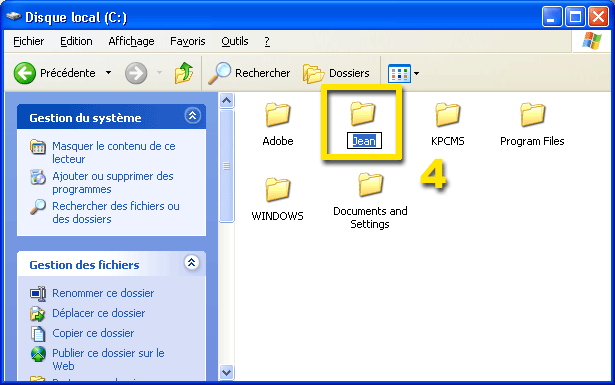615x385 pixels.
Task: Click Publier ce dossier sur le Web
Action: point(108,360)
